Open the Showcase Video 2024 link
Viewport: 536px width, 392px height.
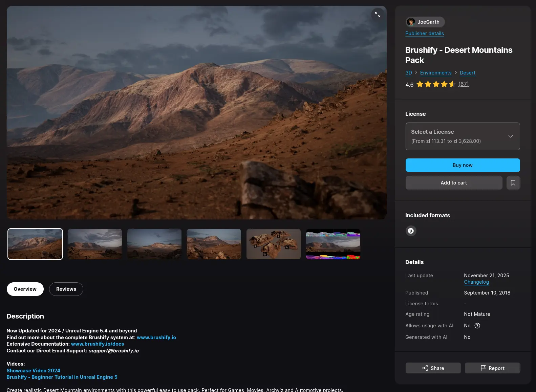[x=33, y=371]
